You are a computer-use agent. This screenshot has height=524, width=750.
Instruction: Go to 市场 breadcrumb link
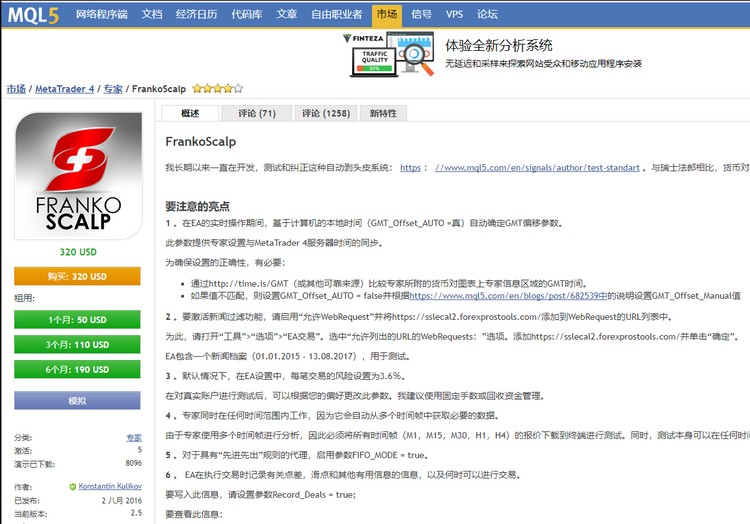click(x=16, y=89)
